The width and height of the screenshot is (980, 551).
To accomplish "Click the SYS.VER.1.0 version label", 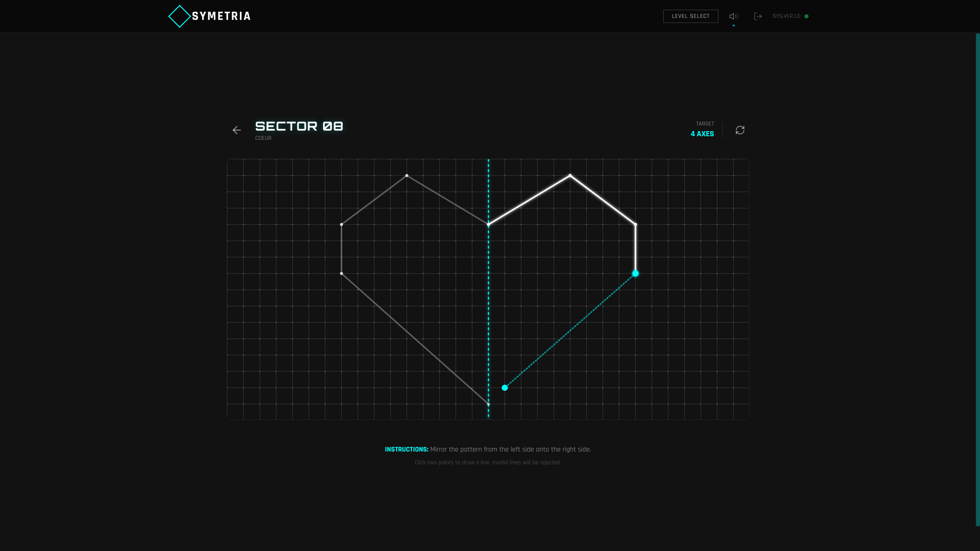I will (786, 16).
